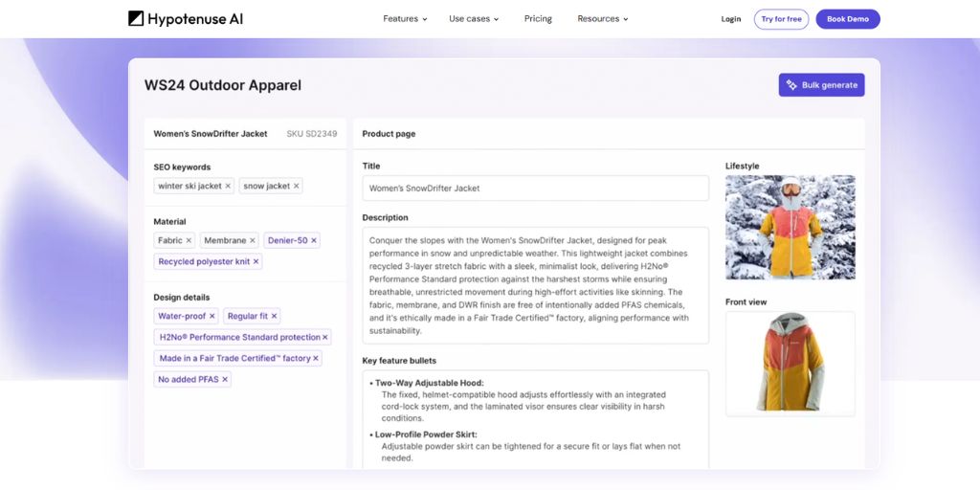Click the SKU SD2349 label
980x490 pixels.
pyautogui.click(x=312, y=134)
